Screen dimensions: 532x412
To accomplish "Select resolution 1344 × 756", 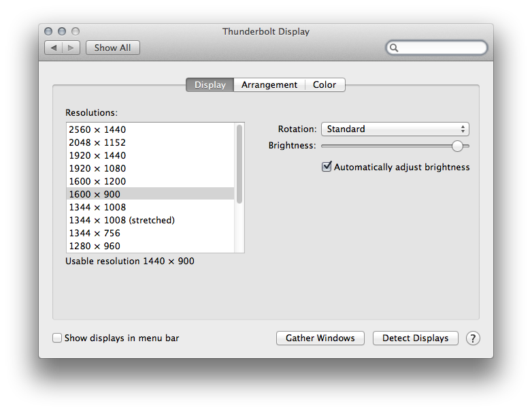I will [150, 233].
